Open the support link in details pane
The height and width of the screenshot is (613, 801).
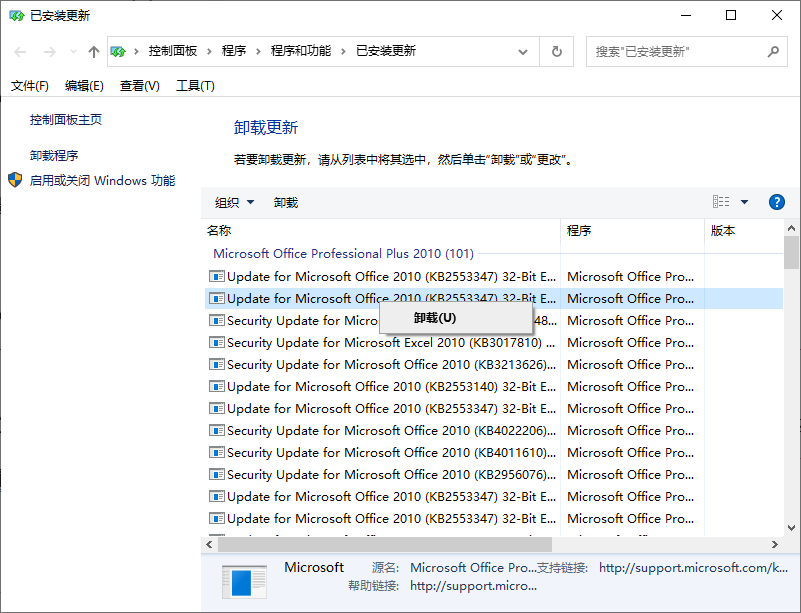(693, 568)
